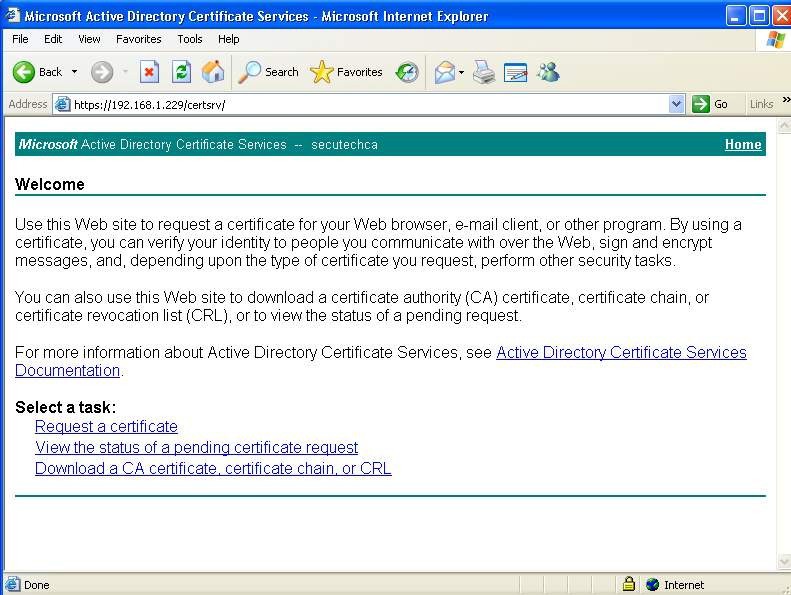Open the Search magnifier toolbar button
The height and width of the screenshot is (595, 791).
point(268,72)
